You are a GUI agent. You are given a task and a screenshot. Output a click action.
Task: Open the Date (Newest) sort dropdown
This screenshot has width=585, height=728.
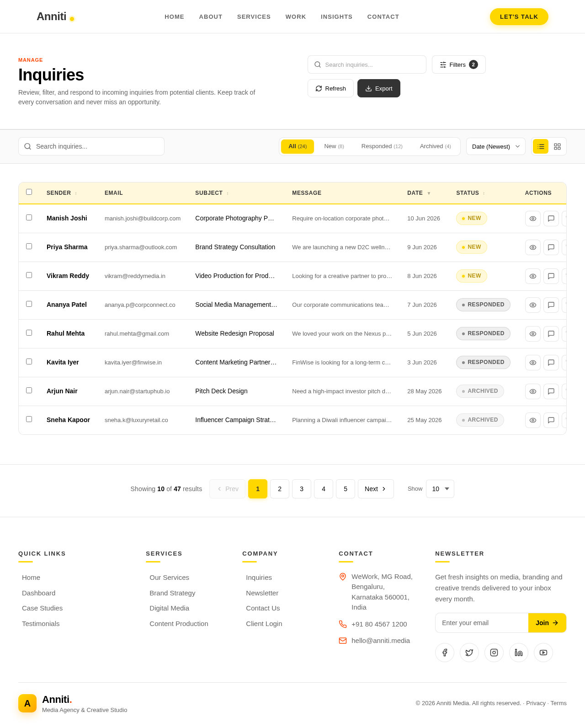(496, 146)
